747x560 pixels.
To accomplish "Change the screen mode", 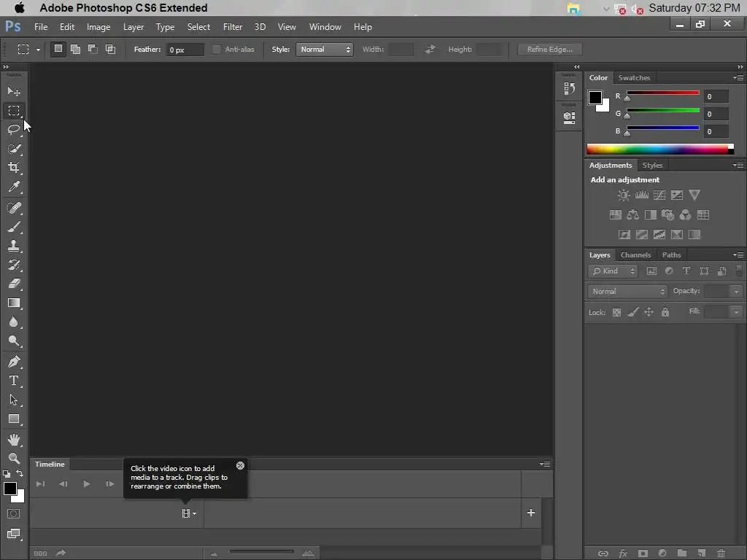I will (x=13, y=534).
